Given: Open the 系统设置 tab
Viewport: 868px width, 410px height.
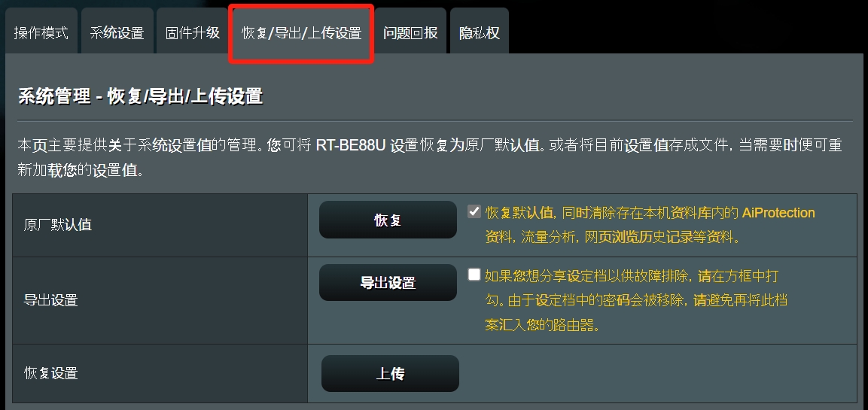Looking at the screenshot, I should pos(117,32).
